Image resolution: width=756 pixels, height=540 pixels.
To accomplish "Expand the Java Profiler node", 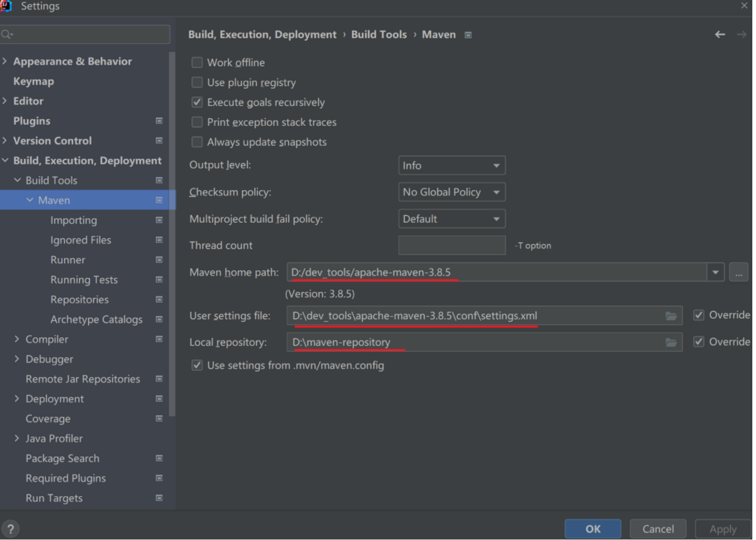I will click(x=17, y=439).
